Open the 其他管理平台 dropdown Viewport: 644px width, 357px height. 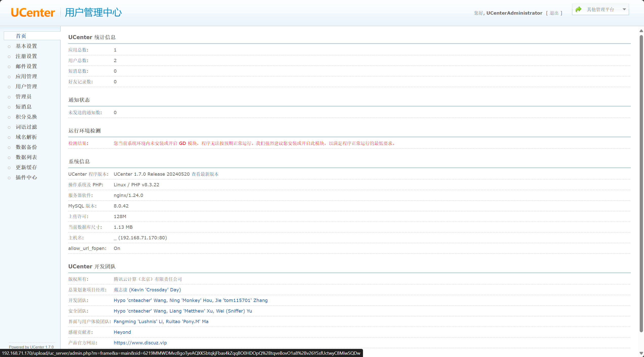click(600, 10)
